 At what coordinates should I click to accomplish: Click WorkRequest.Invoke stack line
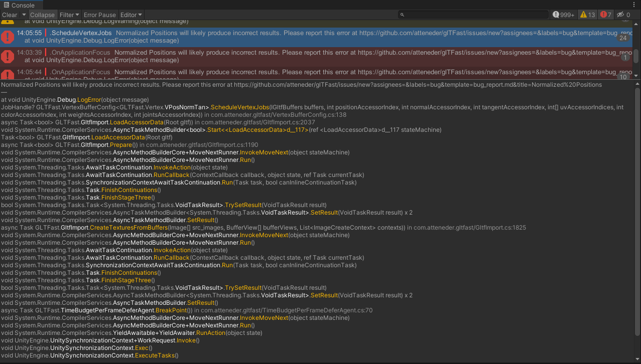(x=100, y=340)
